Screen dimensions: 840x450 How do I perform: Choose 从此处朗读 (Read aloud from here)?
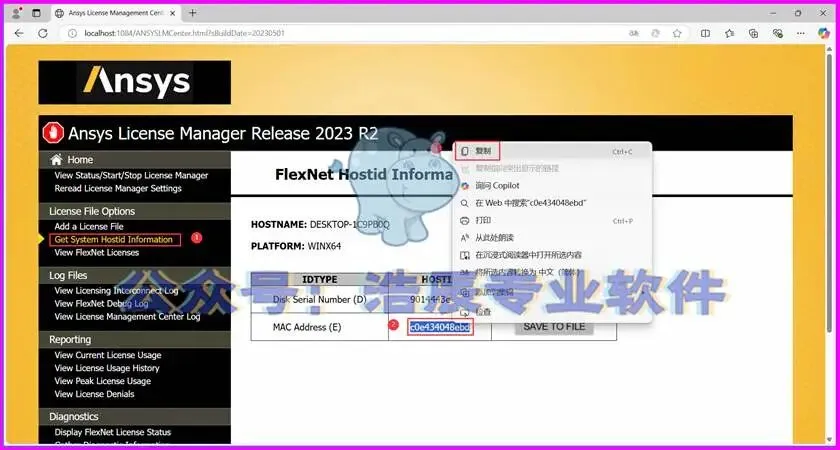552,237
